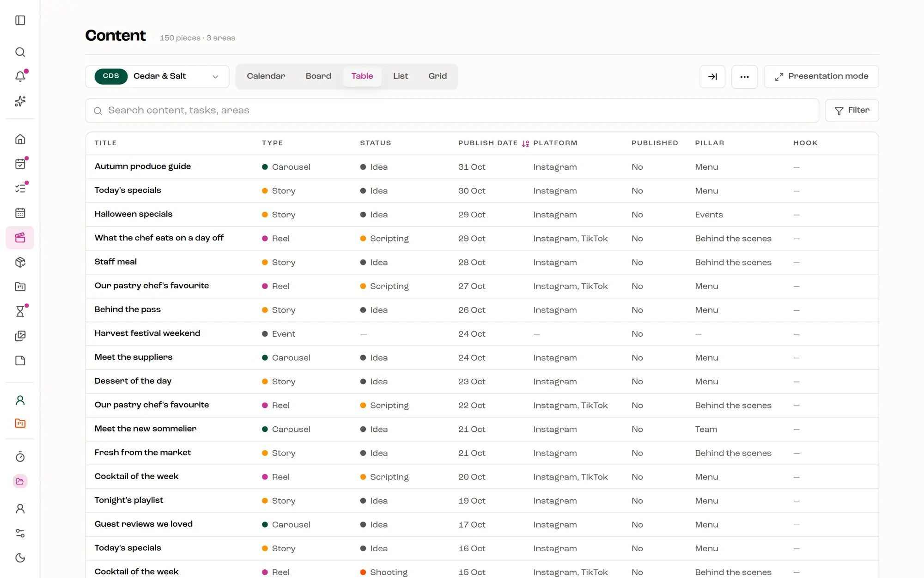
Task: Sort by the Status column header
Action: tap(376, 143)
